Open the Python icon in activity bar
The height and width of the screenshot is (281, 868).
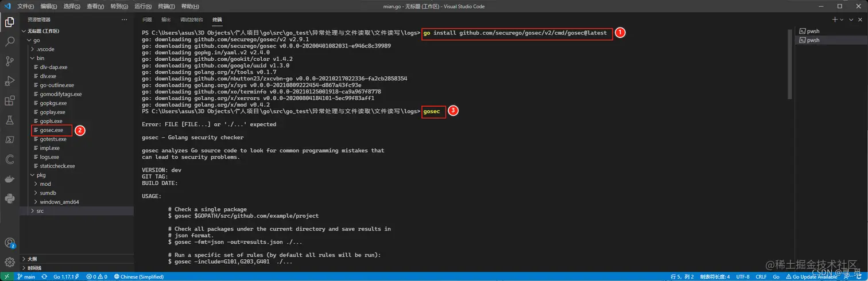[x=10, y=198]
